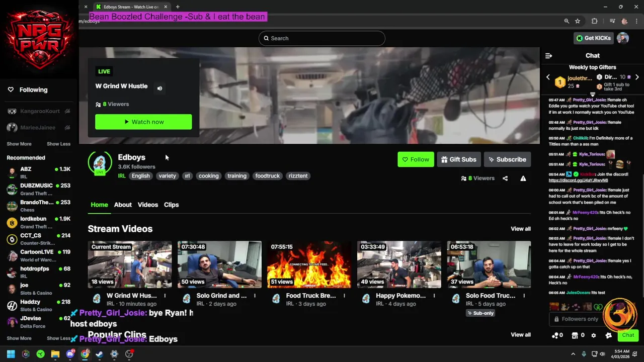Open options menu for Solo Grind video
Viewport: 644px width, 362px height.
tap(255, 296)
